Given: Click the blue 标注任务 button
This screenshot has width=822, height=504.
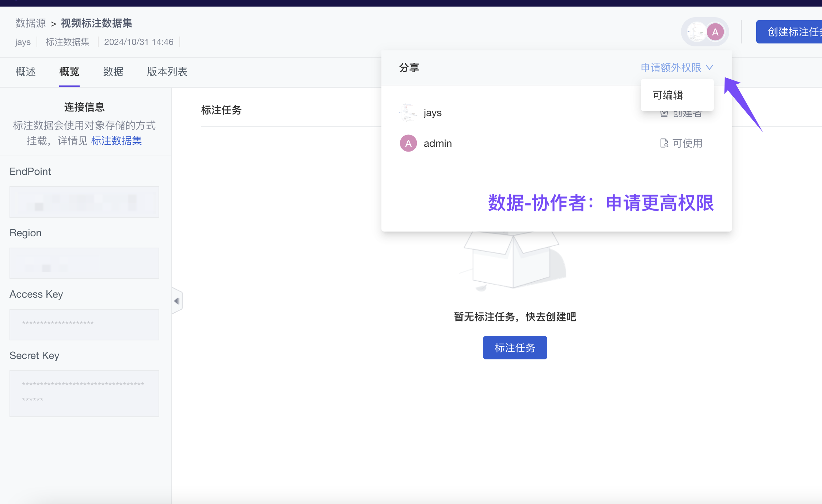Looking at the screenshot, I should click(515, 348).
